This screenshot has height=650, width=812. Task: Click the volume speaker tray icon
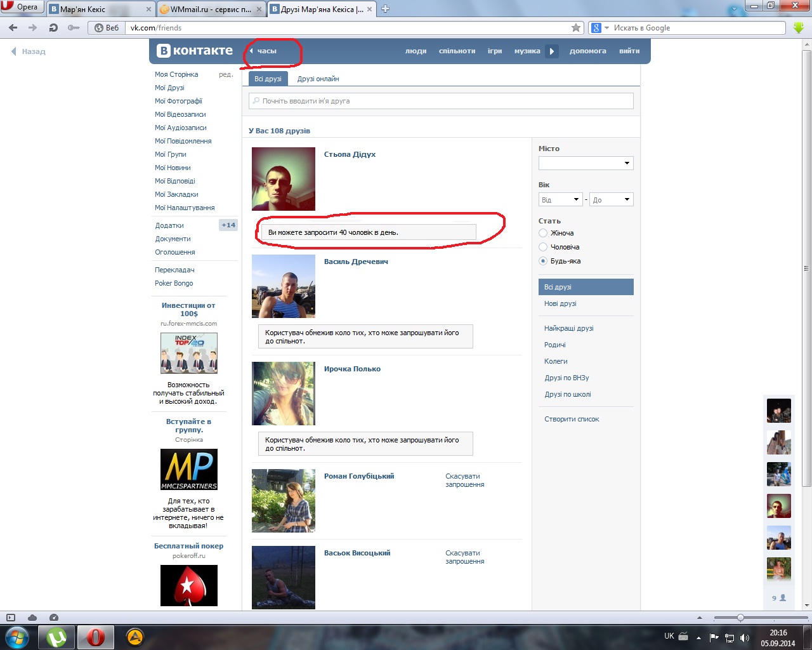[745, 637]
